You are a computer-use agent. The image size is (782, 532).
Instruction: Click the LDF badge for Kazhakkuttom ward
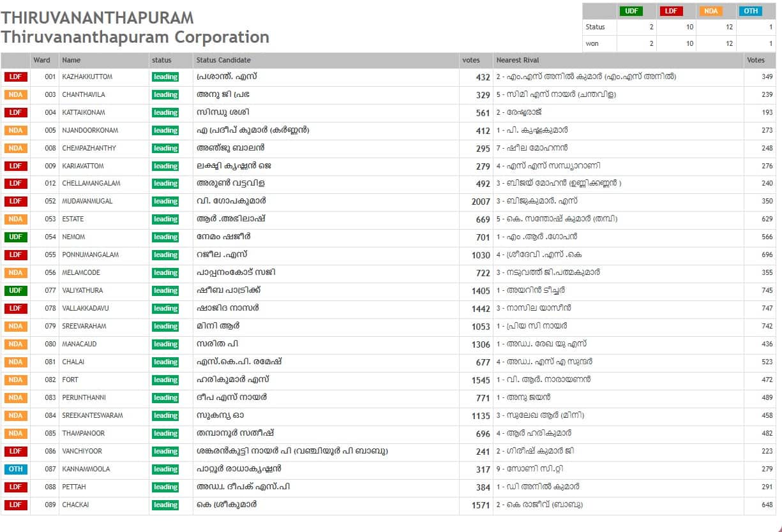click(x=15, y=77)
